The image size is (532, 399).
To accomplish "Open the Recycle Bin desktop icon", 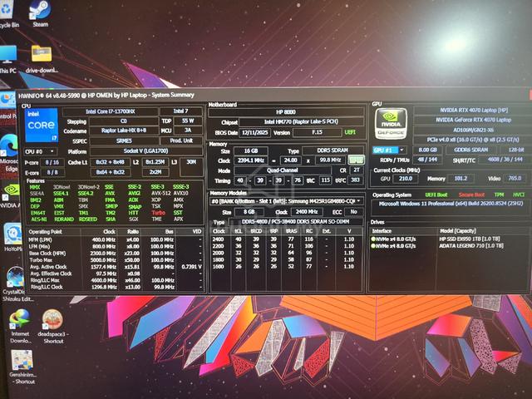I will tap(8, 14).
